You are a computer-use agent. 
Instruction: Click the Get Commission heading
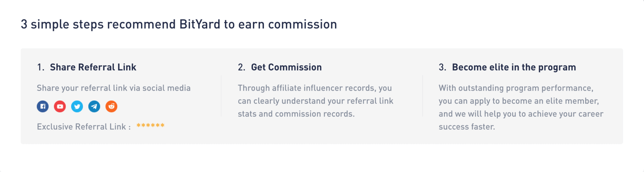pos(286,67)
